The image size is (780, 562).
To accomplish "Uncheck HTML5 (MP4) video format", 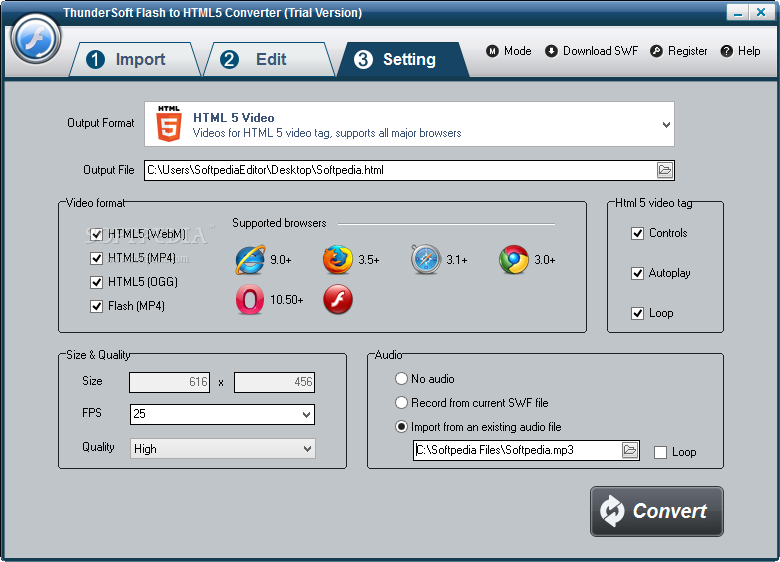I will (x=97, y=258).
